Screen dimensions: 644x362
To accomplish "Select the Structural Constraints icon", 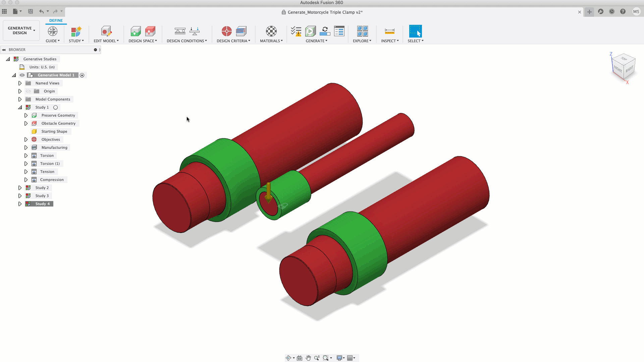I will pos(180,31).
